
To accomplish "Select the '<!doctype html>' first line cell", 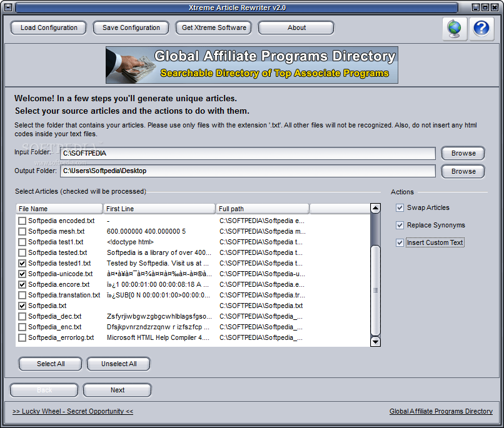I will 130,242.
